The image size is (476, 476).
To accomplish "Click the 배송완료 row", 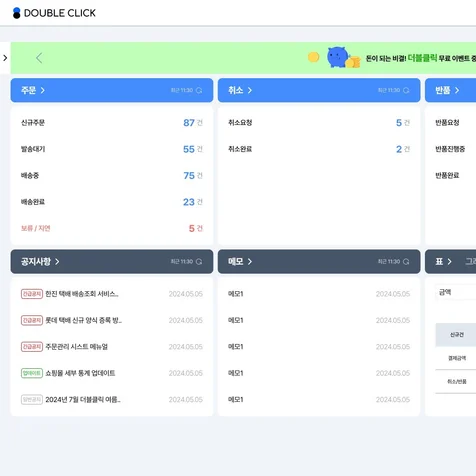I will click(112, 202).
